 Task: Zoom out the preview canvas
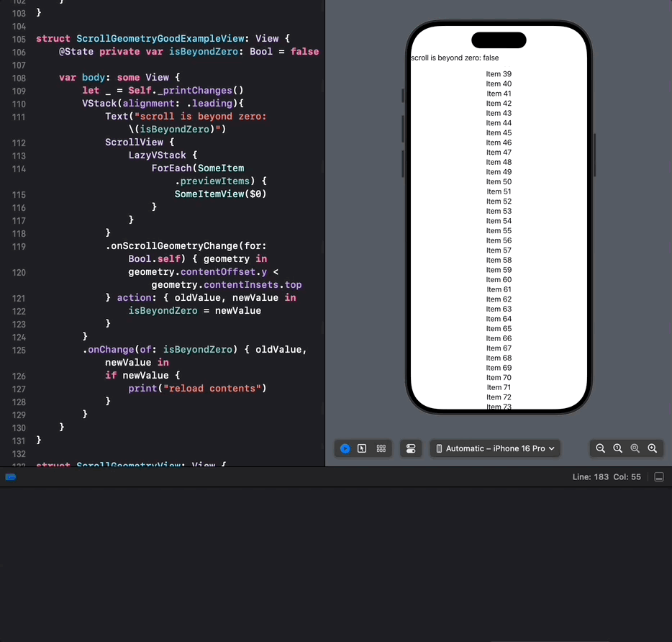pos(601,448)
